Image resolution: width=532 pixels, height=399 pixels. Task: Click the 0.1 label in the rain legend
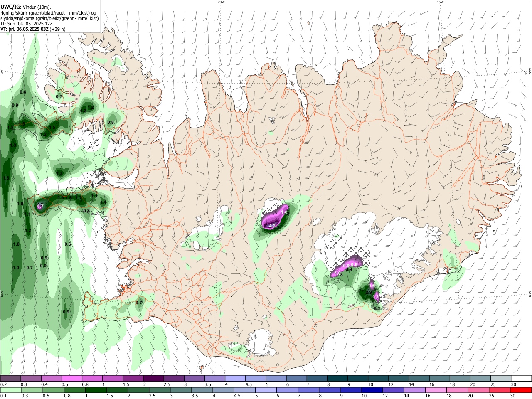[x=3, y=396]
